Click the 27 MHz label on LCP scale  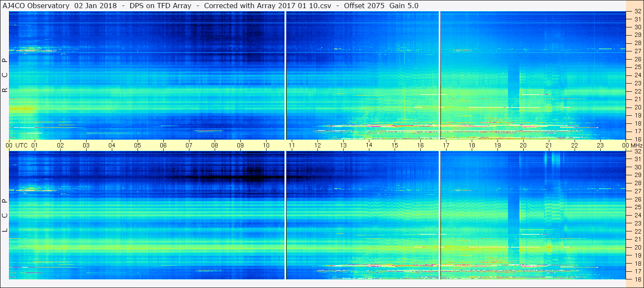pos(638,191)
